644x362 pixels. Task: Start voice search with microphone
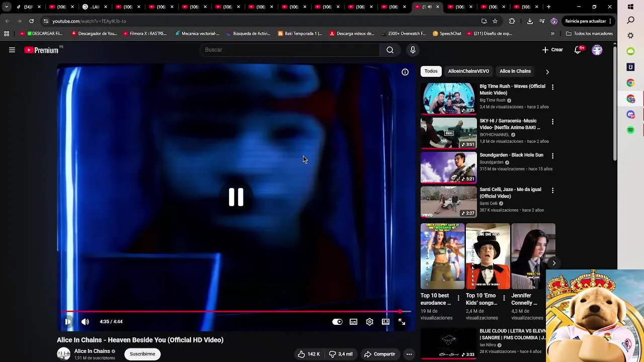point(413,50)
